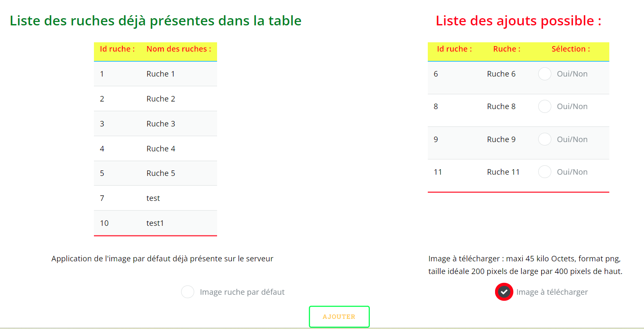
Task: Select the Oui/Non radio for Ruche 6
Action: point(545,74)
